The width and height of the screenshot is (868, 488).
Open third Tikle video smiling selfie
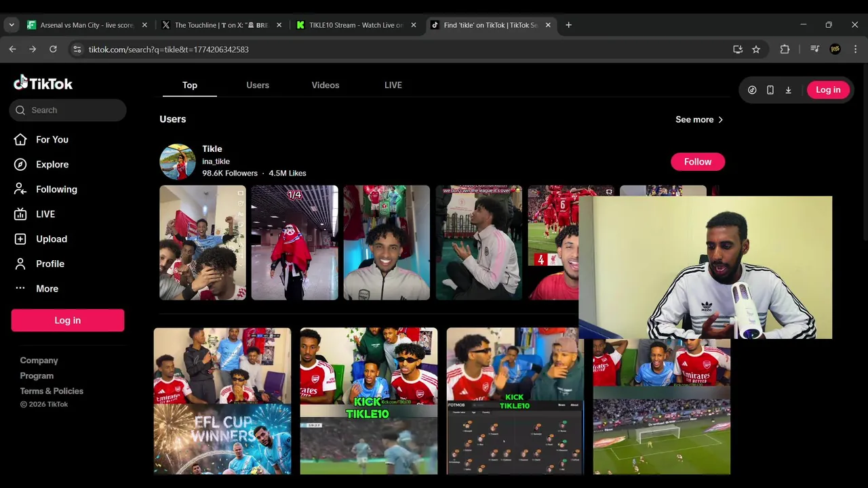pyautogui.click(x=387, y=243)
